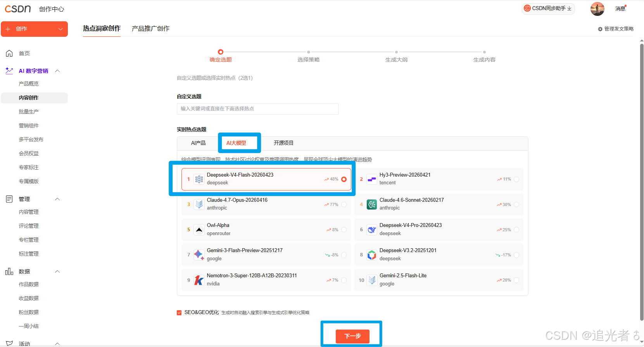Toggle the SEO&GEO优化 checkbox
The width and height of the screenshot is (644, 347).
coord(179,313)
